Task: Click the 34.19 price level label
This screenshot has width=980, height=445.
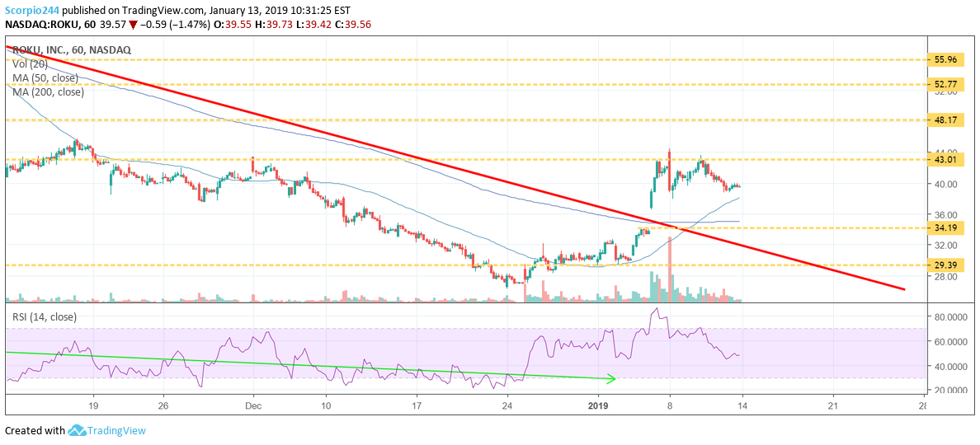Action: coord(946,227)
